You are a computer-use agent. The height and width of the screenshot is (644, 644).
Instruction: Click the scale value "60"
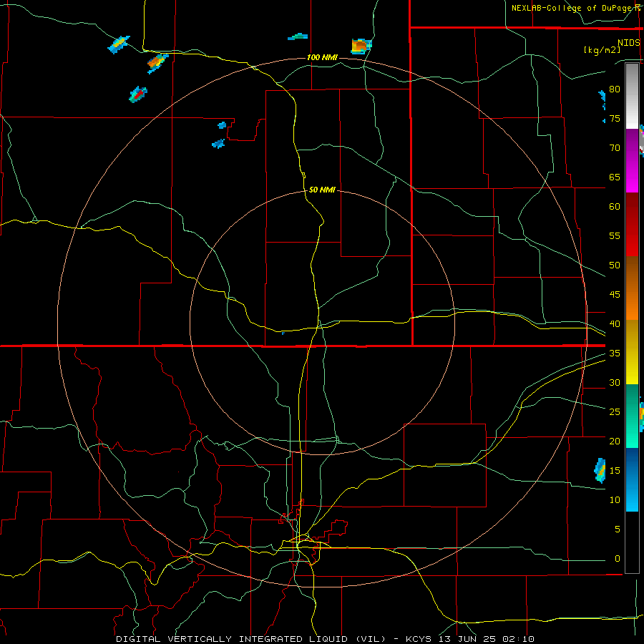[615, 207]
